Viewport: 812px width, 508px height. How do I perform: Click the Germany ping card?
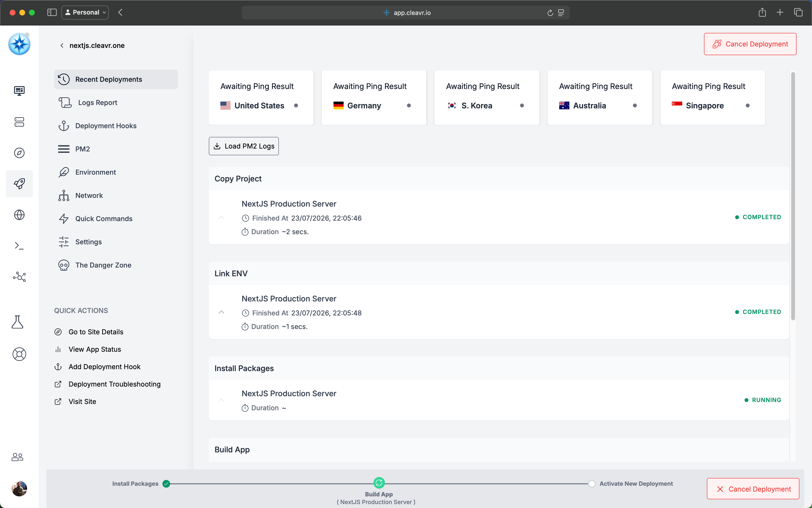[374, 97]
